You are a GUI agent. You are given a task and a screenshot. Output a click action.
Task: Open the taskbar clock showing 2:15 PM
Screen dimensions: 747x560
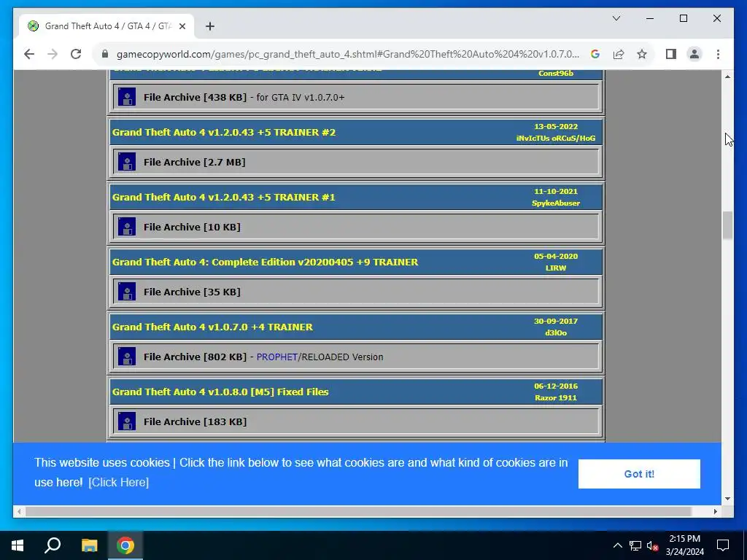(x=684, y=545)
